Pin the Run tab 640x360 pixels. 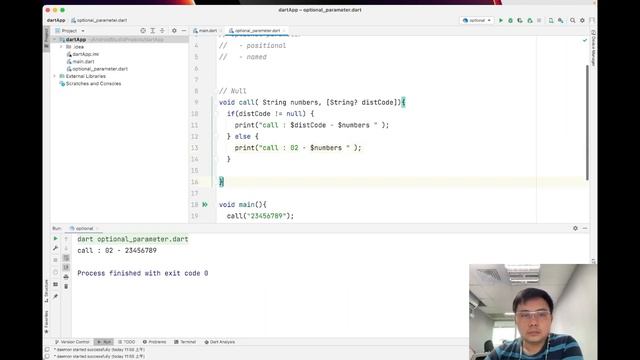click(x=56, y=296)
